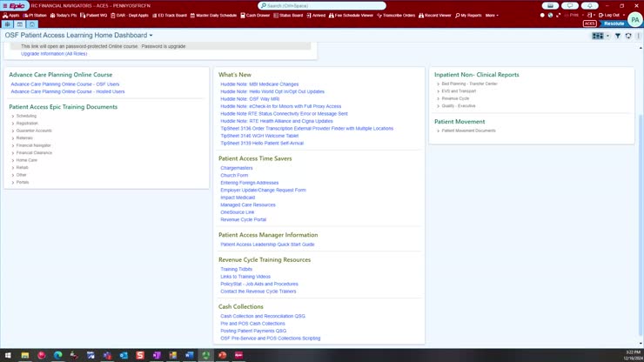Image resolution: width=644 pixels, height=362 pixels.
Task: Open the dashboard title dropdown arrow
Action: 151,36
